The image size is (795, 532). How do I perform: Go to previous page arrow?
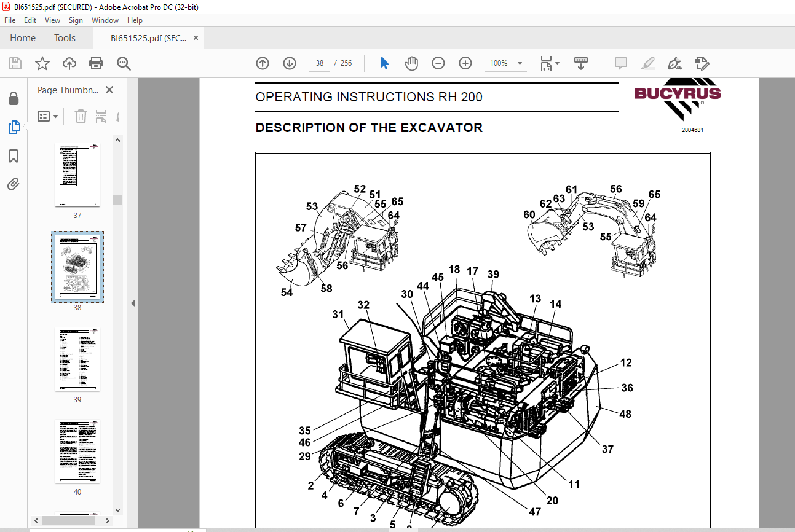[x=263, y=63]
